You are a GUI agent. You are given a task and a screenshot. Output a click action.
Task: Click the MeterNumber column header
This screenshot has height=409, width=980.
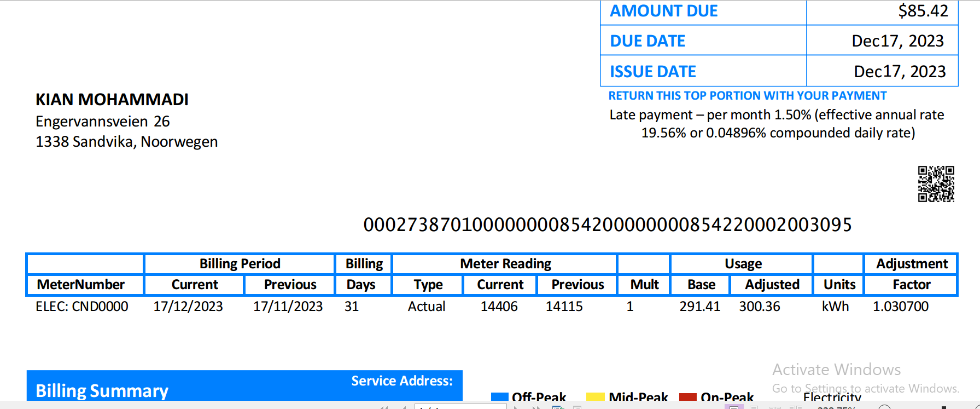pos(81,284)
